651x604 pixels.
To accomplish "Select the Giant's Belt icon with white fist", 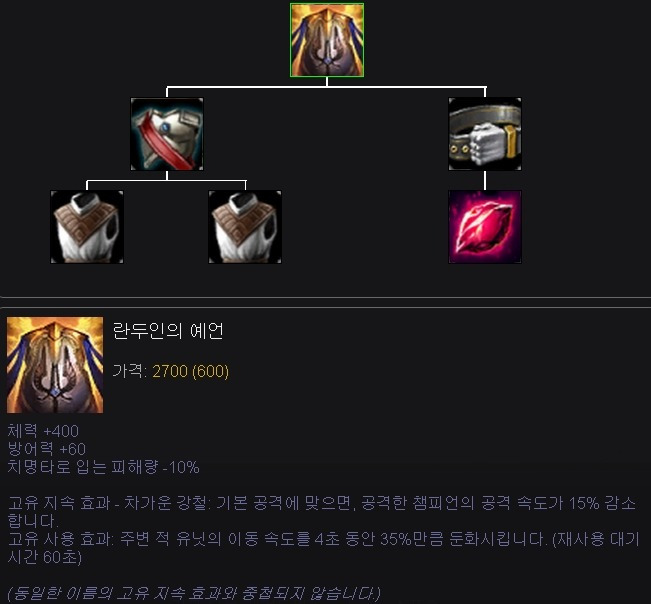I will 485,134.
